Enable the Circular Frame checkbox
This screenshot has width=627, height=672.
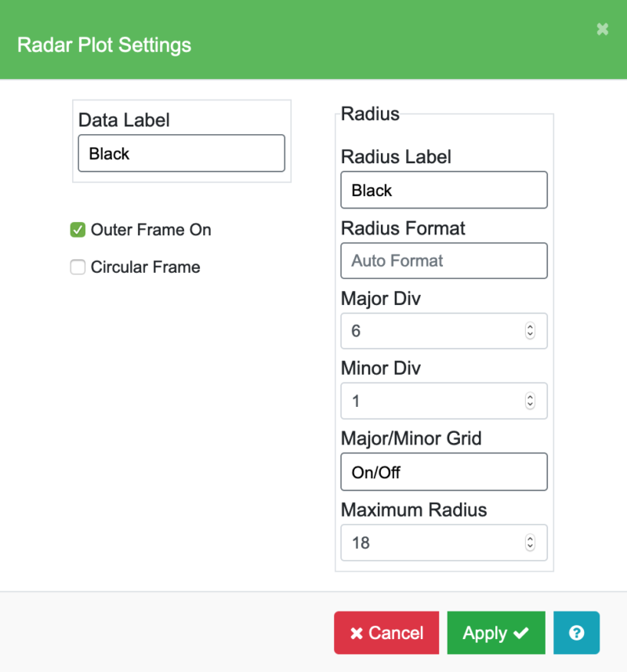(78, 267)
